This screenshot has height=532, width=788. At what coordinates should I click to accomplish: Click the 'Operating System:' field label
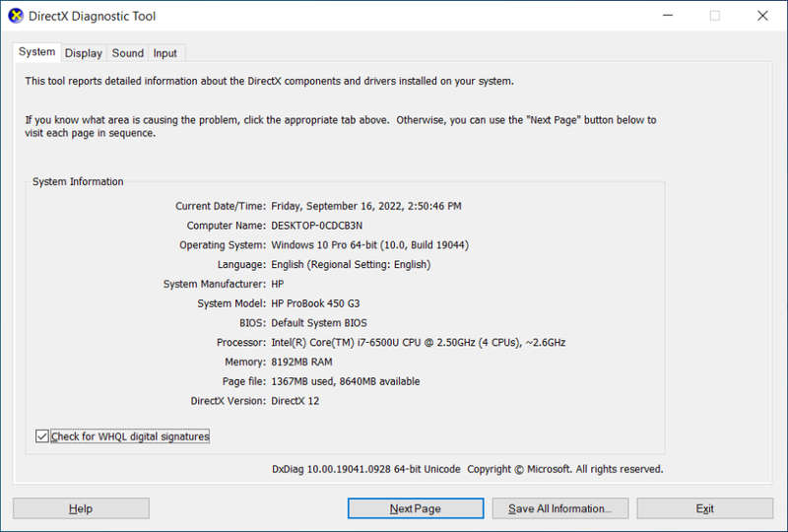click(x=223, y=245)
